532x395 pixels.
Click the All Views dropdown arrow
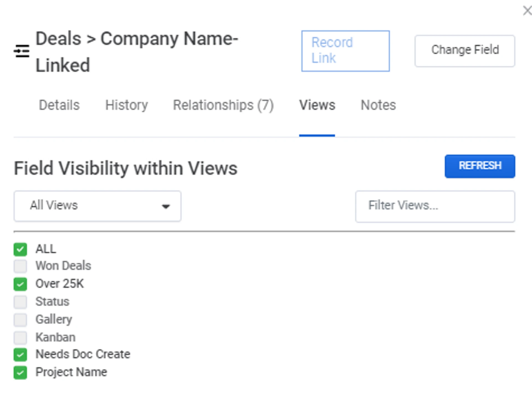(166, 206)
